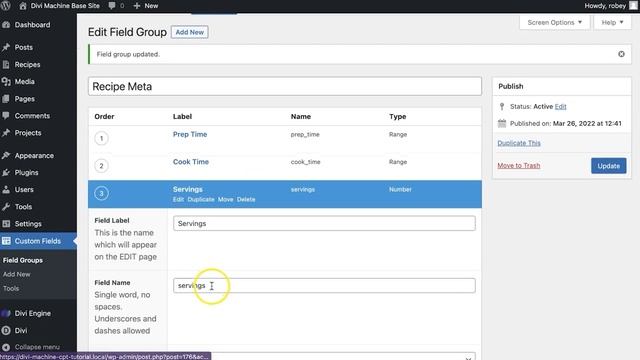Image resolution: width=640 pixels, height=360 pixels.
Task: Click the Field Name input containing servings
Action: coord(324,285)
